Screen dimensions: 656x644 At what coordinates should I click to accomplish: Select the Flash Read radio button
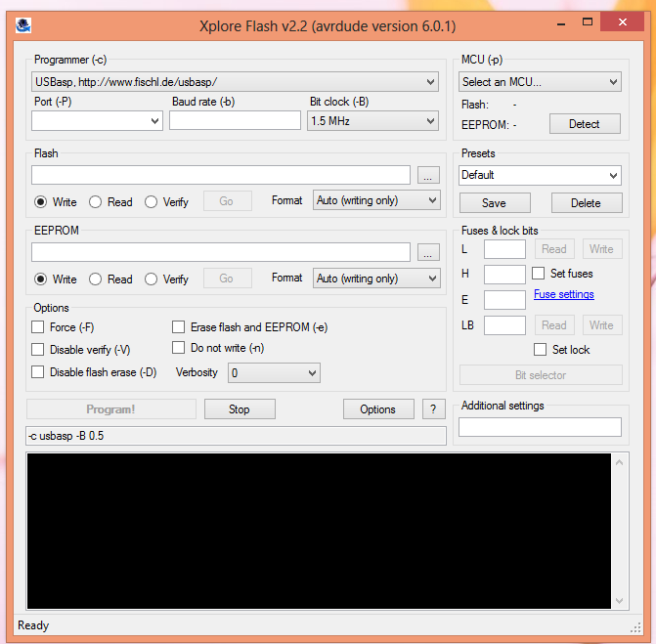click(x=96, y=202)
